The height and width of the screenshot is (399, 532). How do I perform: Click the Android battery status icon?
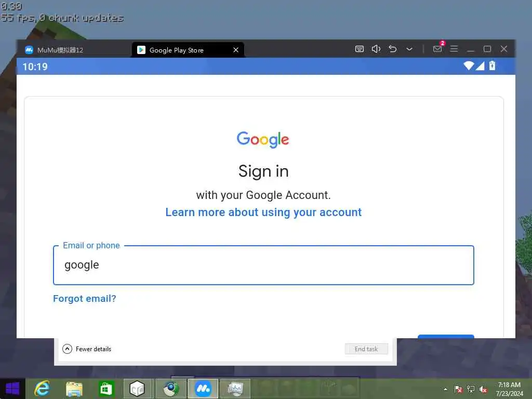(x=493, y=66)
